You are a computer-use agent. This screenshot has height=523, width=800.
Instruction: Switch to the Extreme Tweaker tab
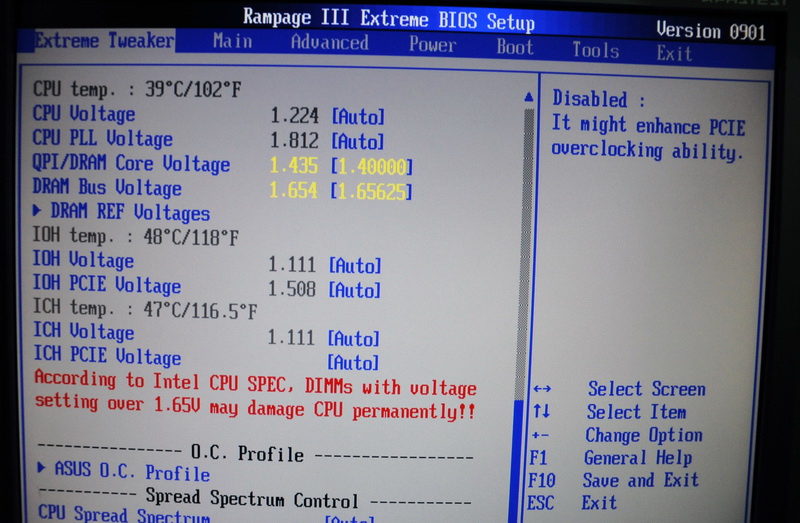point(104,40)
